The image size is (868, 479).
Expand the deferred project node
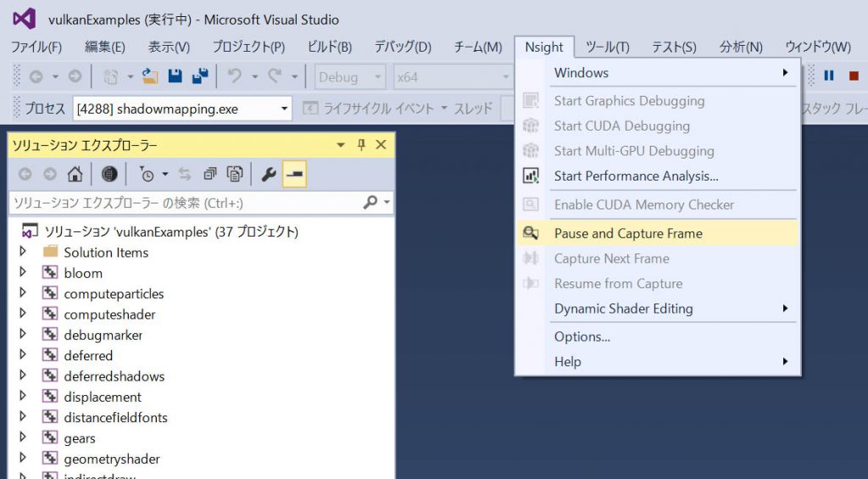(x=23, y=354)
